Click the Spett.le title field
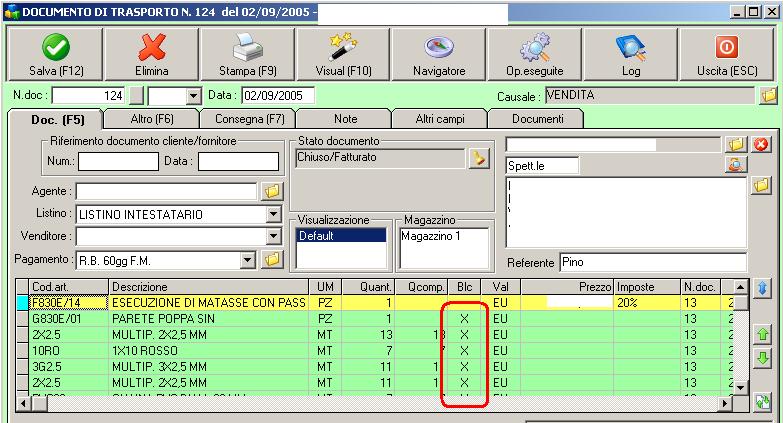The width and height of the screenshot is (783, 423). (542, 165)
